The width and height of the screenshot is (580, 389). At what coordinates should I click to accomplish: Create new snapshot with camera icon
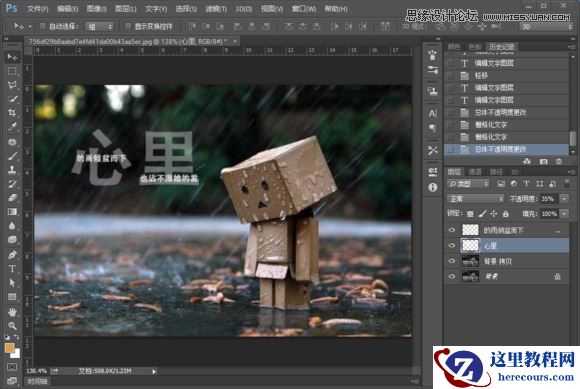(x=543, y=162)
